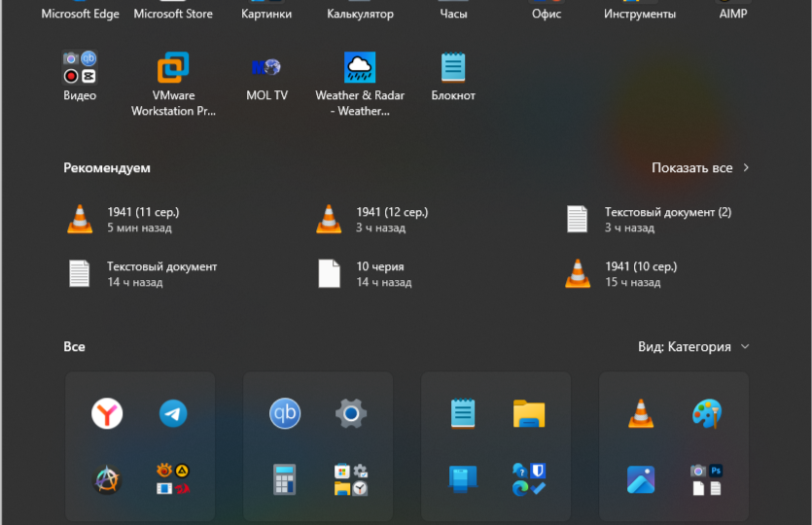Open Calculator in the category tile

point(285,479)
